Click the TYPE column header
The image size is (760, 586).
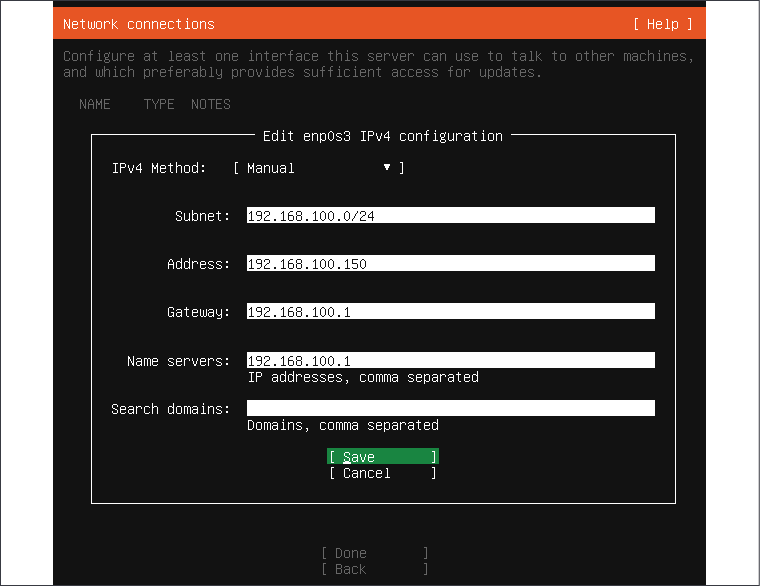158,104
